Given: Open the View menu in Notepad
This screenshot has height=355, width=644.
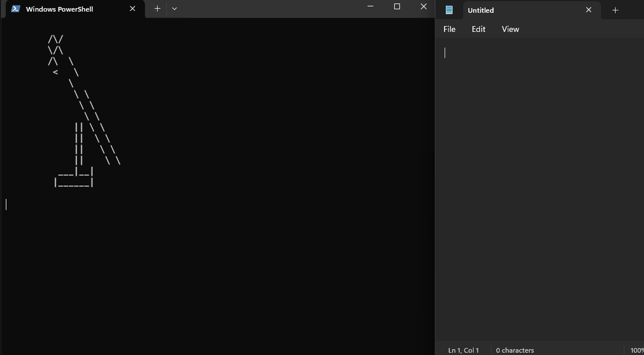Looking at the screenshot, I should 510,29.
